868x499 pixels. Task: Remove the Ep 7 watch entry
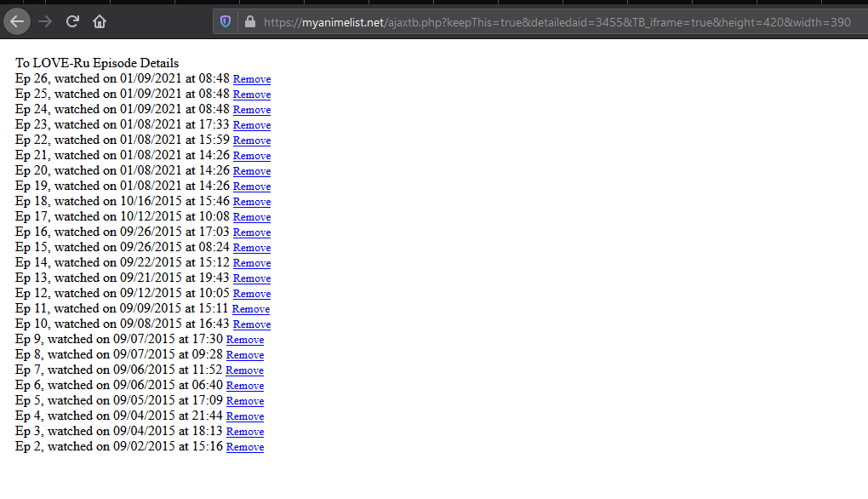245,370
